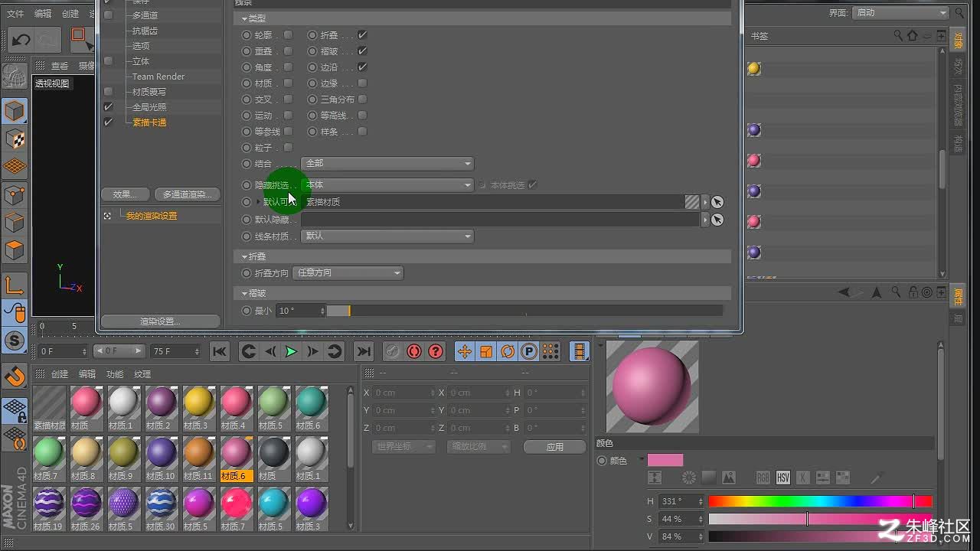Image resolution: width=980 pixels, height=551 pixels.
Task: Open the 界面 layout dropdown
Action: tap(900, 13)
